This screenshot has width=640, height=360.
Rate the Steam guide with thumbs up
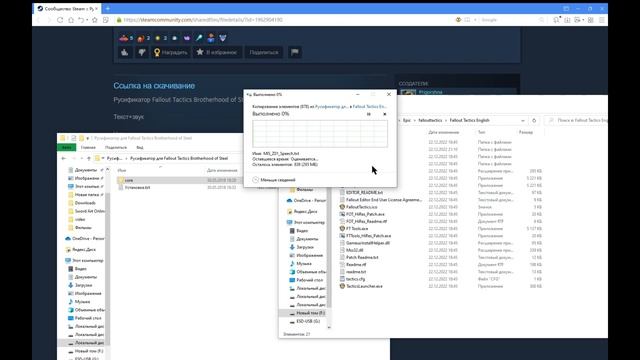point(125,52)
